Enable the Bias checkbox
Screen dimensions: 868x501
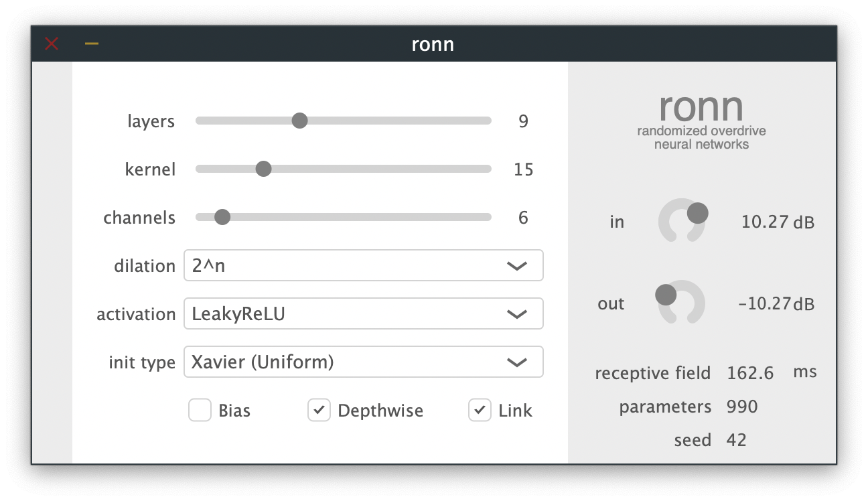200,410
